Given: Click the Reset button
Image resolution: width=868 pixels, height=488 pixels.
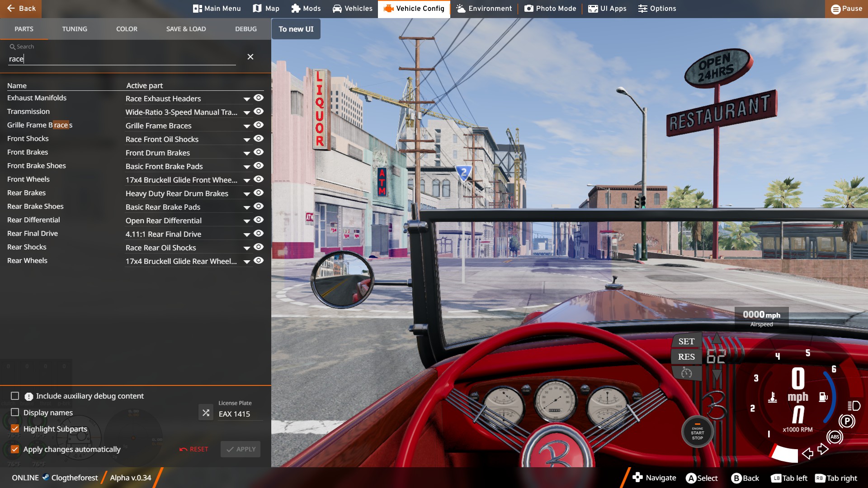Looking at the screenshot, I should click(x=194, y=449).
